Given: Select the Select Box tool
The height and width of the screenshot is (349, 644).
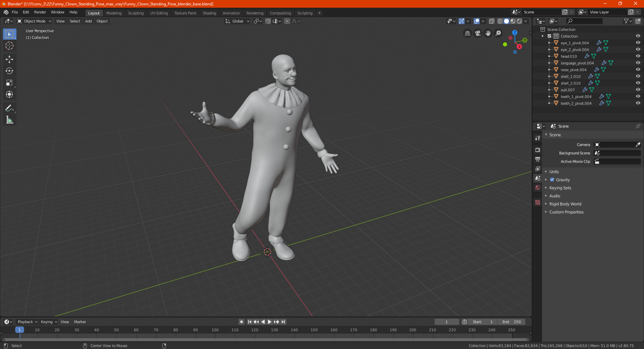Looking at the screenshot, I should (9, 34).
